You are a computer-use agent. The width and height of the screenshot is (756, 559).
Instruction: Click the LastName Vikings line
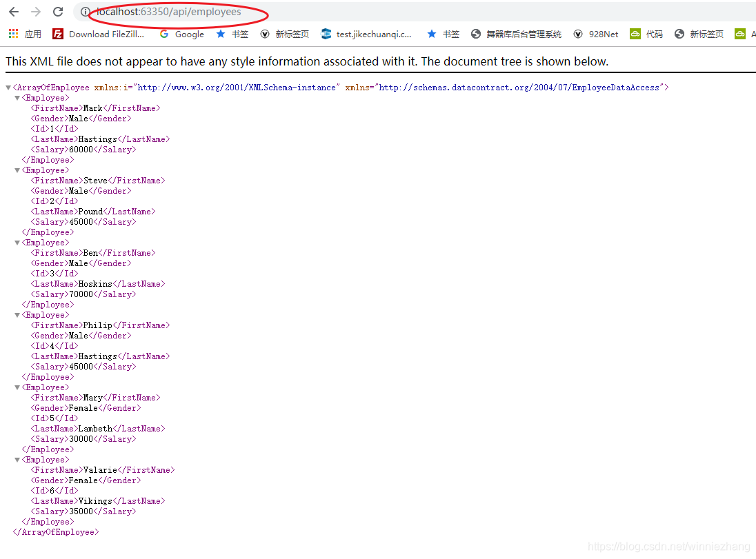tap(98, 501)
